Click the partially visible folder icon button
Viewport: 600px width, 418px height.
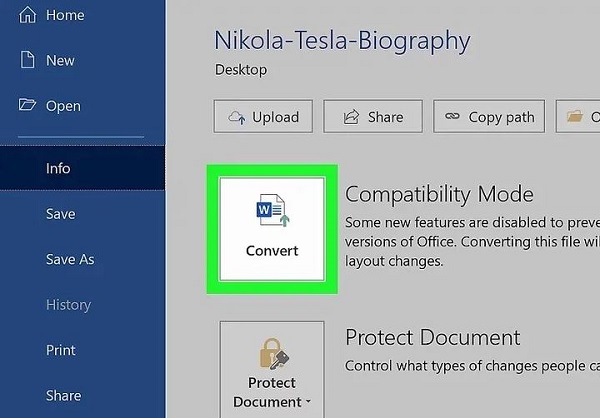(578, 116)
